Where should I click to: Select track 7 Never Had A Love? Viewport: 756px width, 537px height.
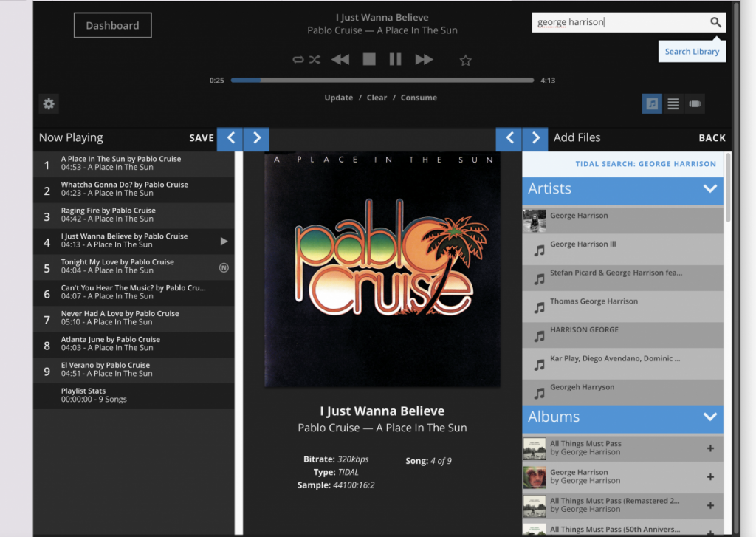click(x=134, y=319)
